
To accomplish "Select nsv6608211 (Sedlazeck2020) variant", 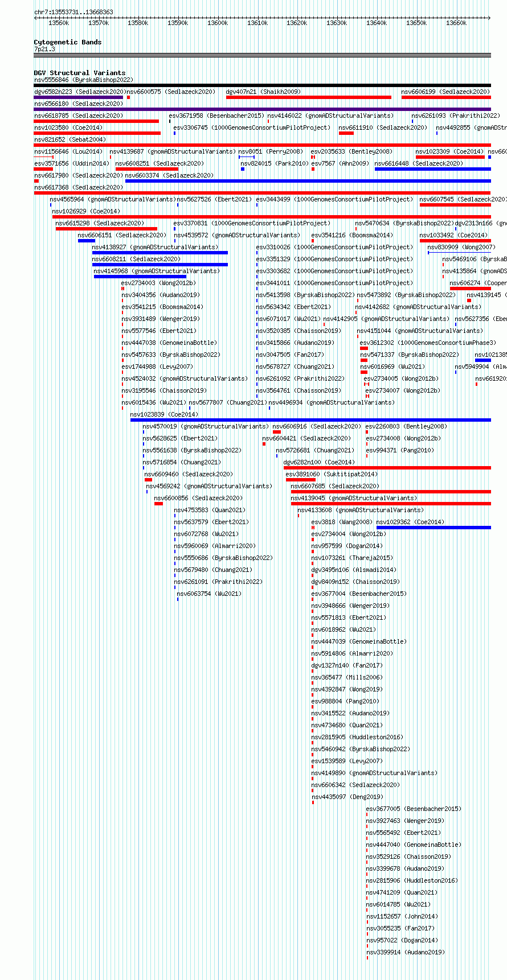I will (137, 259).
